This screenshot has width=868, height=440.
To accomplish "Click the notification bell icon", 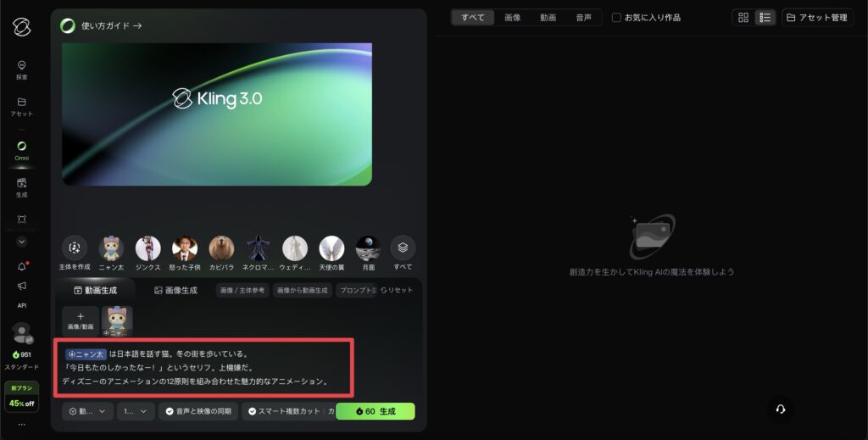I will point(21,266).
